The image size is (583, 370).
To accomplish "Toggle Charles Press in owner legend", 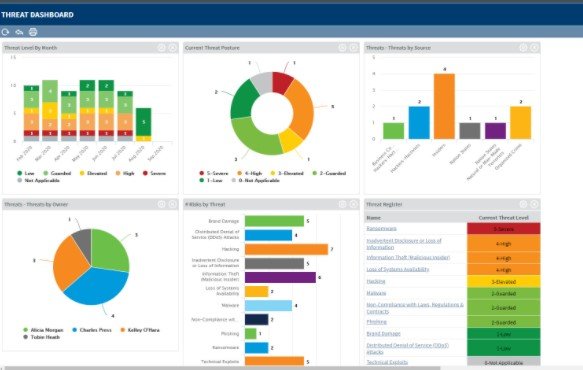I will (x=92, y=330).
